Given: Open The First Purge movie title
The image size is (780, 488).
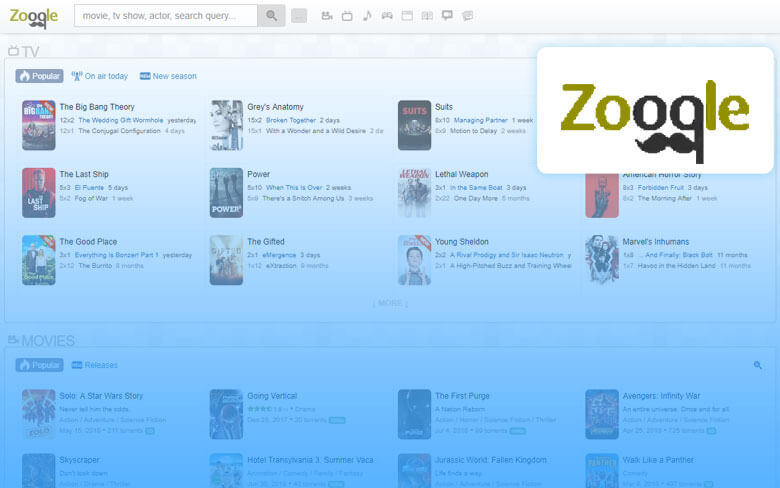Looking at the screenshot, I should [462, 396].
